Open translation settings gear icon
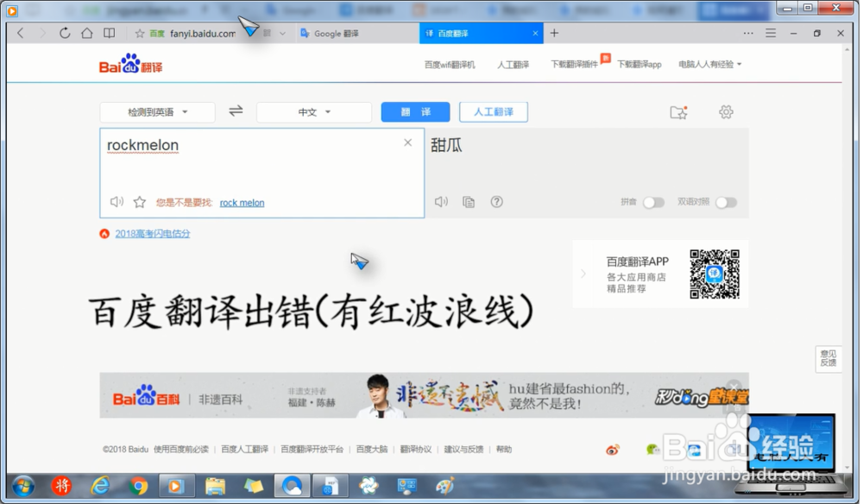This screenshot has width=863, height=504. [726, 112]
